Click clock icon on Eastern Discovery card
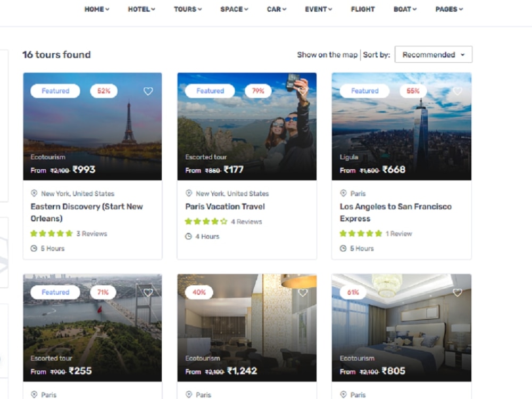The height and width of the screenshot is (399, 532). click(34, 248)
